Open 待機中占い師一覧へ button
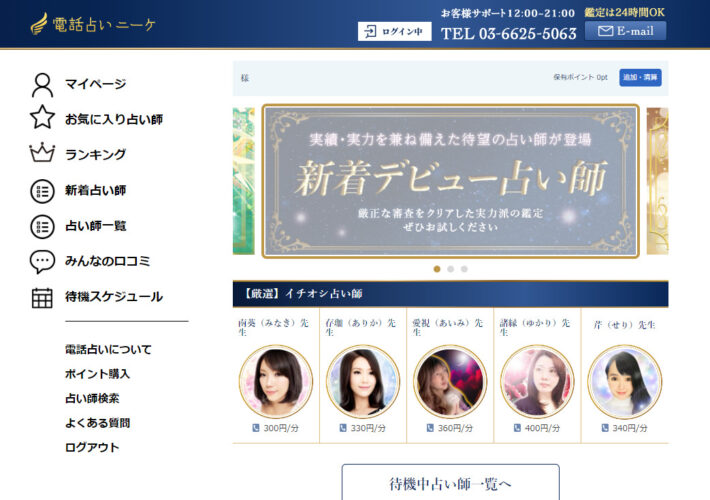Viewport: 710px width, 500px height. tap(451, 483)
